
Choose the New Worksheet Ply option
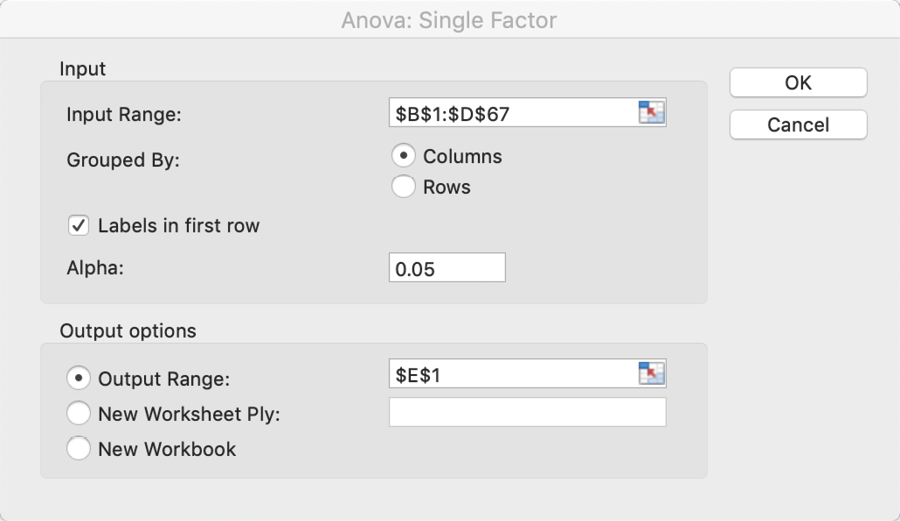79,413
